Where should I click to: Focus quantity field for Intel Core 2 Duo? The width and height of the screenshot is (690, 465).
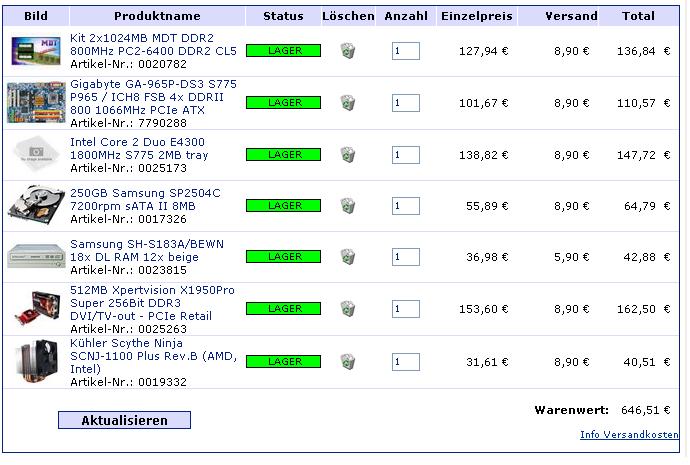[406, 155]
